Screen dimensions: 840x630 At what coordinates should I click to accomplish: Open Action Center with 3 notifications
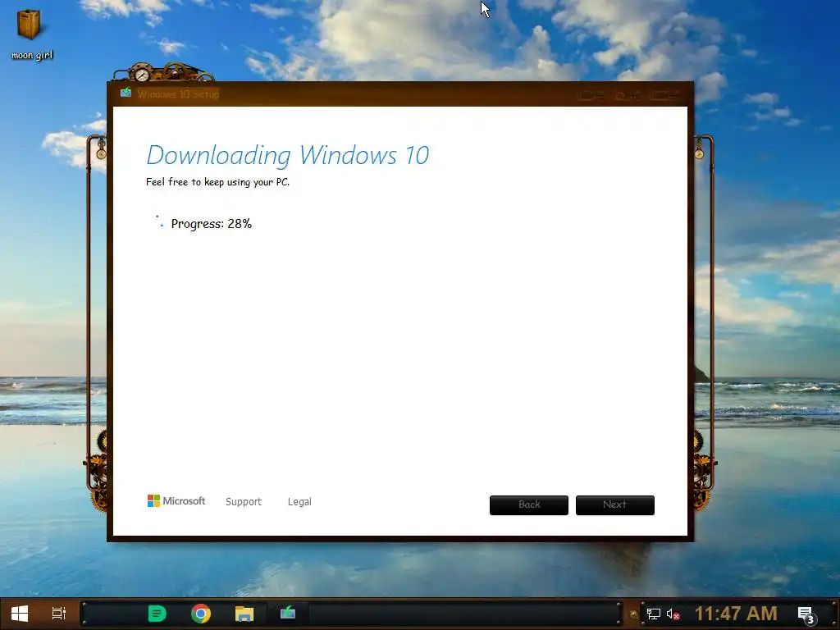tap(807, 615)
